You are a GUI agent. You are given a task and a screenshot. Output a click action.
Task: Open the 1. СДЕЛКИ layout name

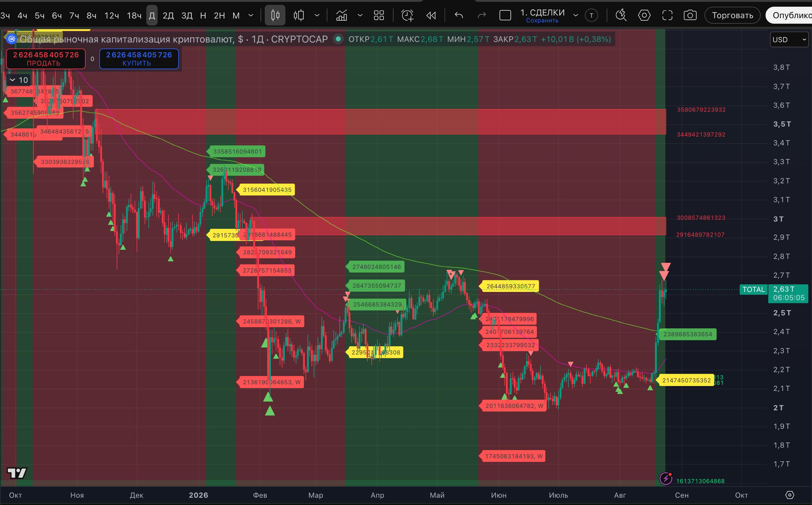[x=542, y=12]
